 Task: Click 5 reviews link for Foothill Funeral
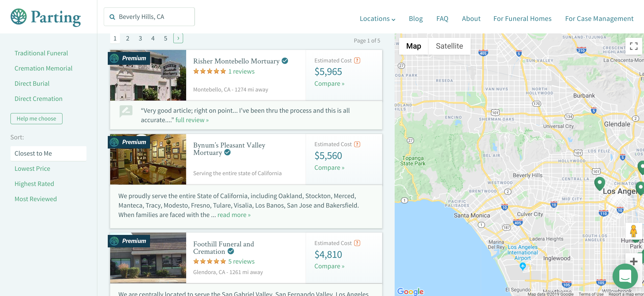coord(241,261)
